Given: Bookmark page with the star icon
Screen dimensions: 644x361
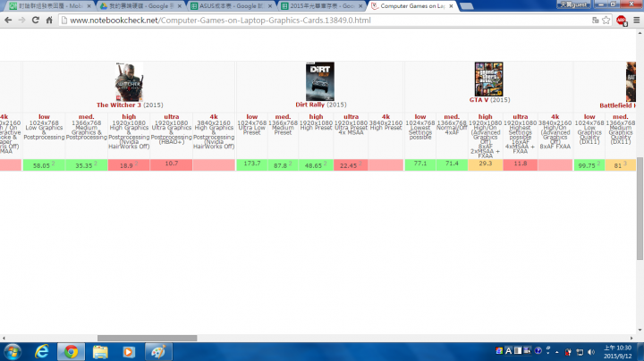Looking at the screenshot, I should click(x=606, y=20).
